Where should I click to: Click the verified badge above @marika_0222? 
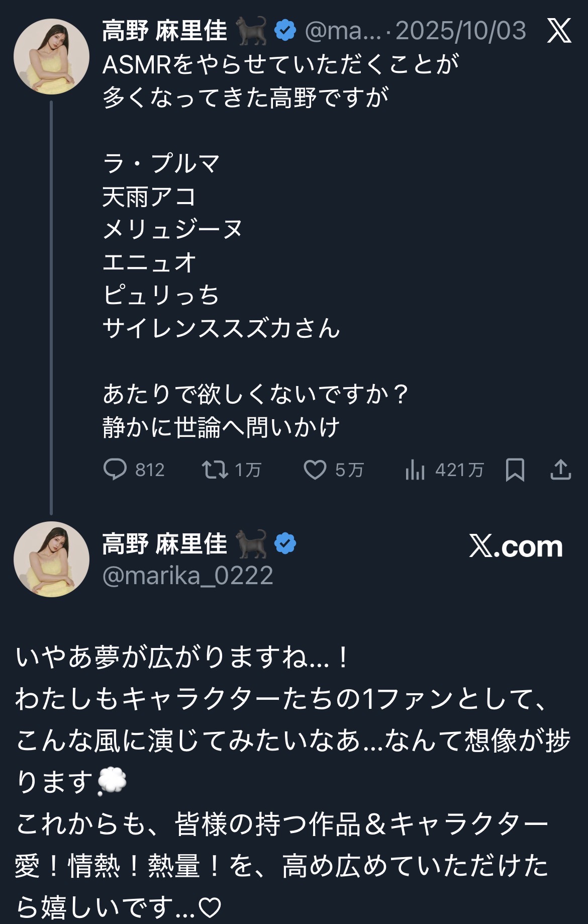285,543
